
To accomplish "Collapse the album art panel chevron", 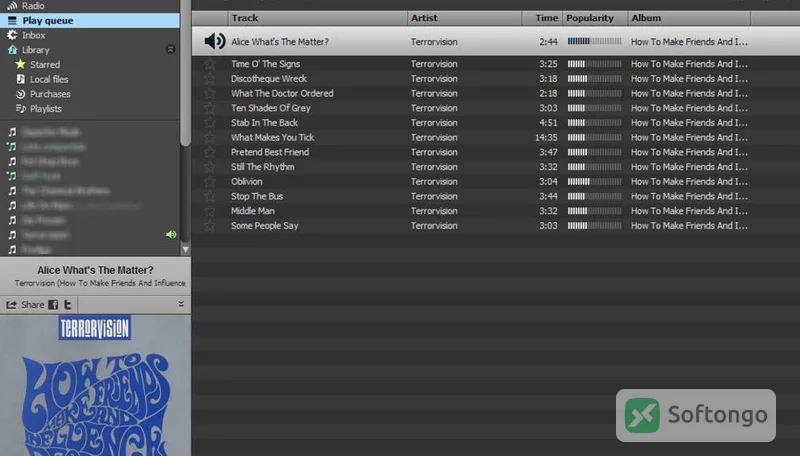I will click(x=181, y=304).
